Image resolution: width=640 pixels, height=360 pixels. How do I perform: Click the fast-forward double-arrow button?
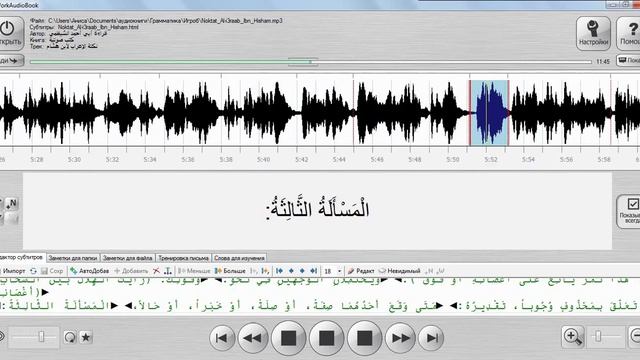coord(400,338)
